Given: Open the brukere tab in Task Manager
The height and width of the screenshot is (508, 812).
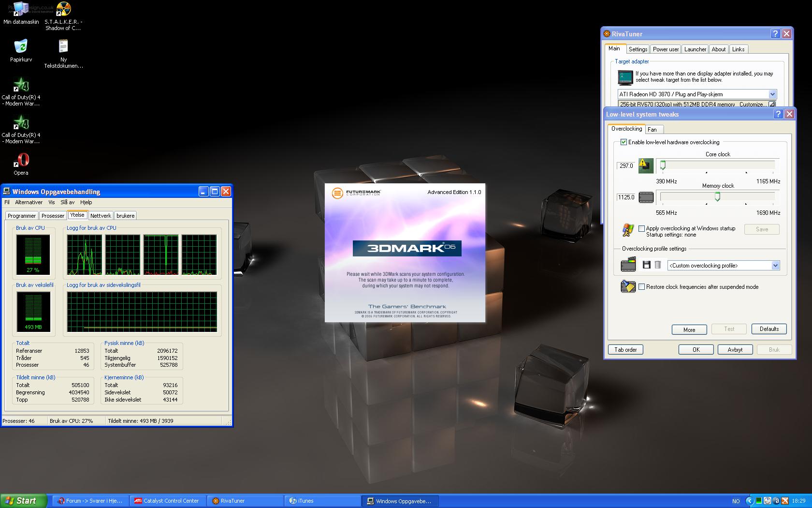Looking at the screenshot, I should (x=126, y=216).
